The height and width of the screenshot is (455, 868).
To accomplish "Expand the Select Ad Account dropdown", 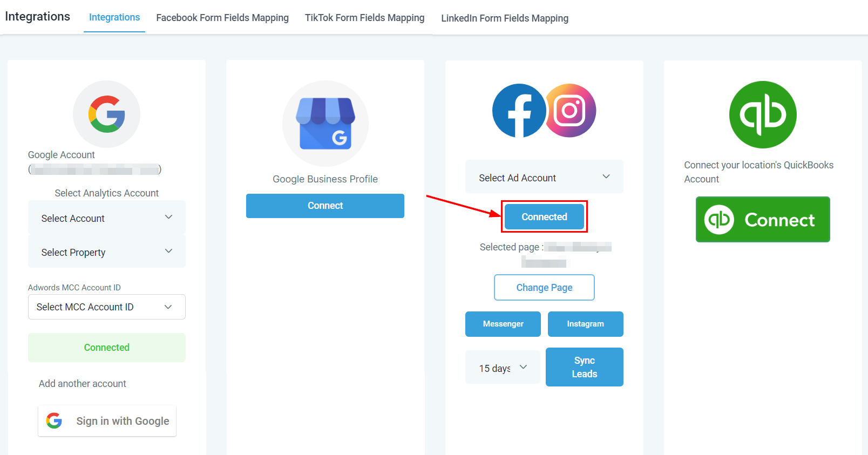I will pyautogui.click(x=544, y=178).
